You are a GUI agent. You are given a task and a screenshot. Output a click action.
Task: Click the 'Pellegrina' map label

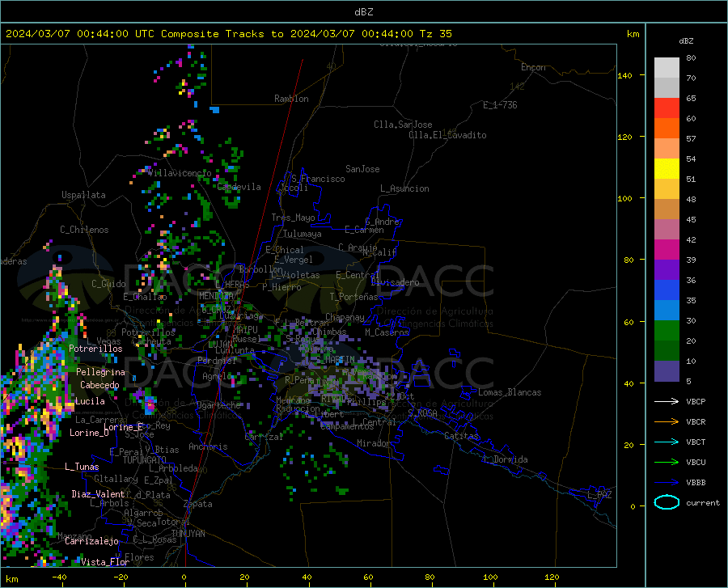click(x=100, y=372)
